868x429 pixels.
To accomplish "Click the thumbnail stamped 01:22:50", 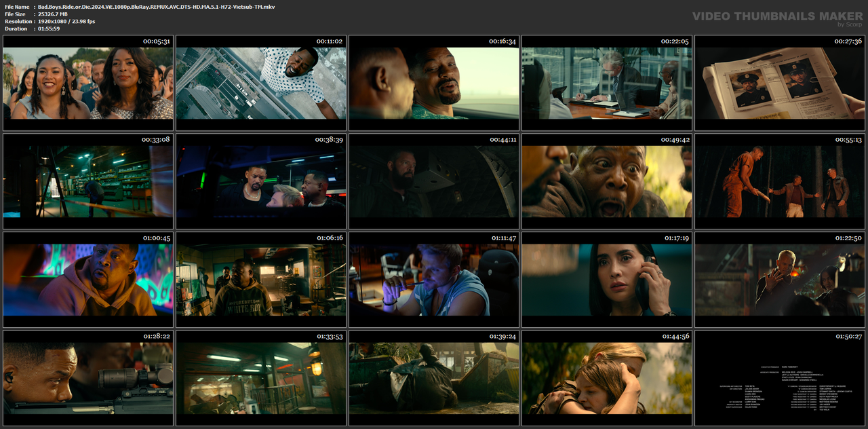I will [x=780, y=280].
